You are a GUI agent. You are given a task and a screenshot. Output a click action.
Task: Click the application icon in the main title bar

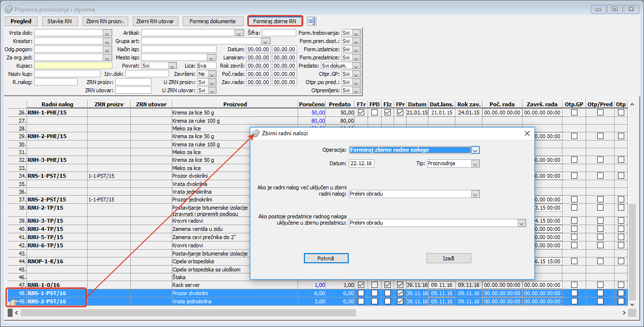(x=9, y=9)
